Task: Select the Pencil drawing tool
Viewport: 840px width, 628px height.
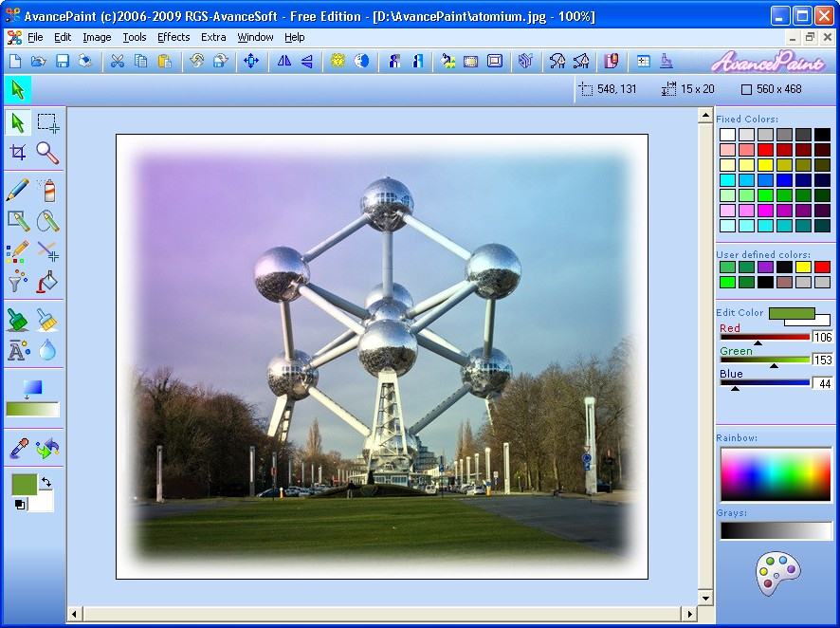Action: click(x=16, y=189)
